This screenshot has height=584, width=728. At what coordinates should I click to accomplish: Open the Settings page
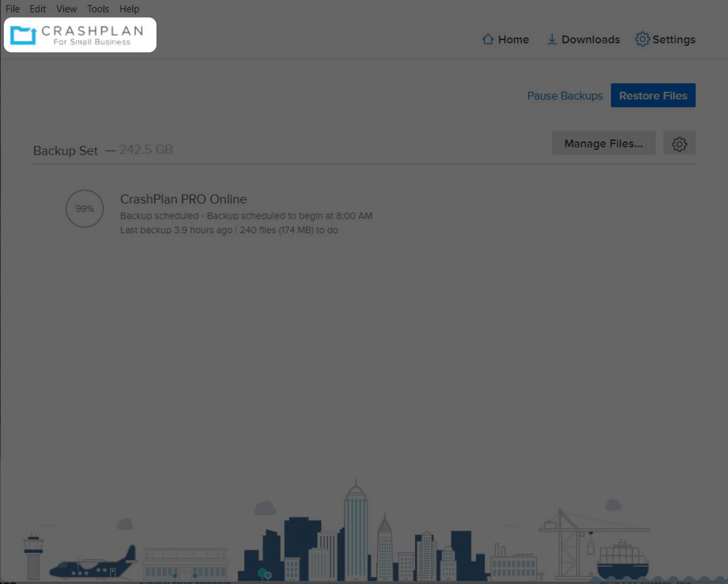pos(674,40)
